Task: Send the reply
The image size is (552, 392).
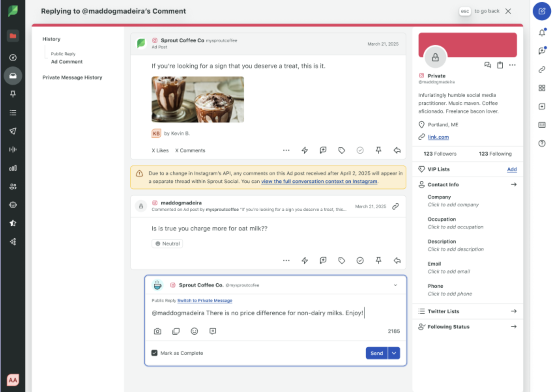Action: pos(377,353)
